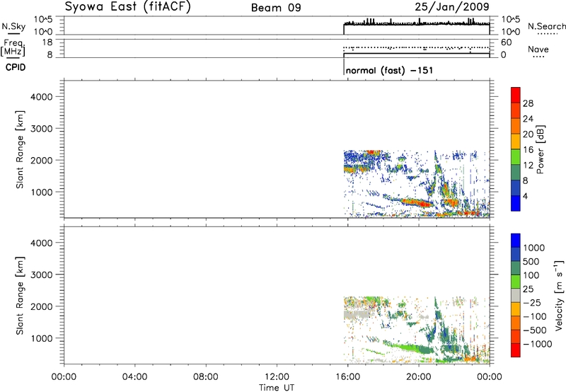
Task: Click the '20:00' time tick label
Action: [418, 377]
